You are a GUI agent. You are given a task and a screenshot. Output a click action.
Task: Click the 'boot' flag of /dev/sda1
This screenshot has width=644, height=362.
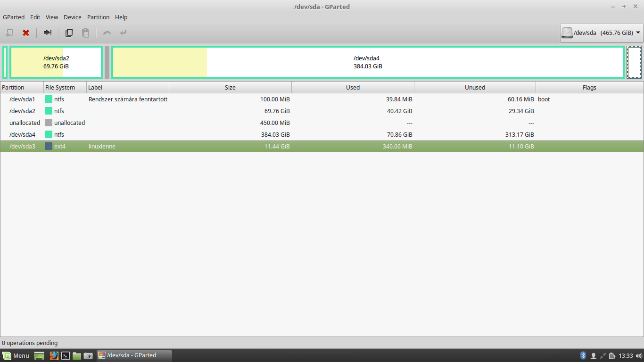544,99
